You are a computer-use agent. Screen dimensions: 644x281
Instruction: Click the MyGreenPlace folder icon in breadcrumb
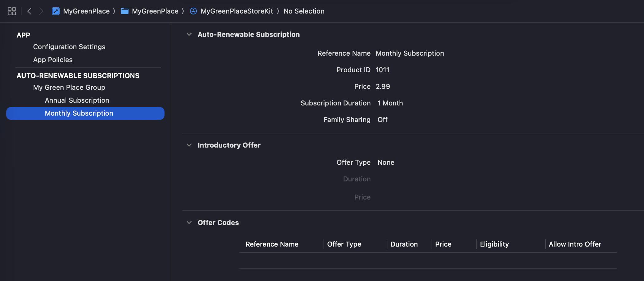point(125,11)
